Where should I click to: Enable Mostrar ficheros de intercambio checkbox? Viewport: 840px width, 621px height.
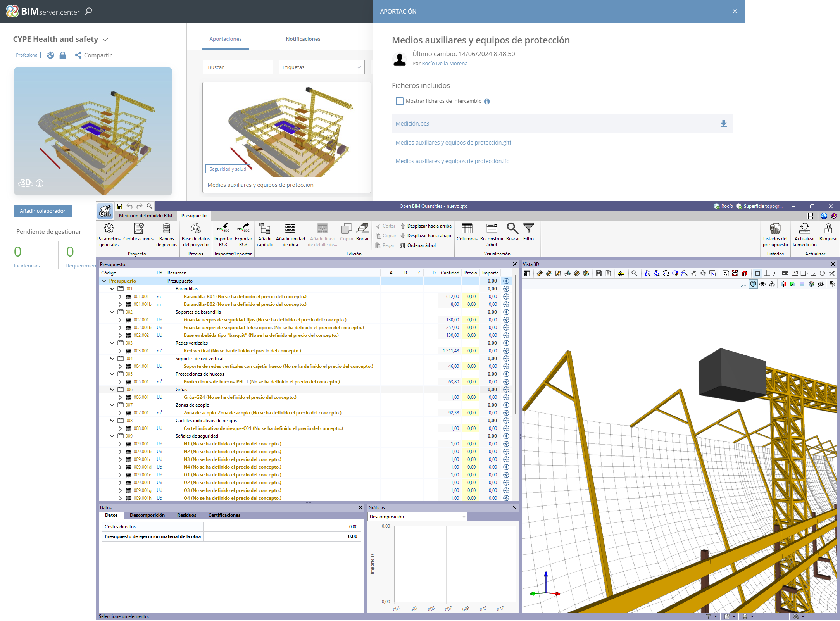tap(400, 101)
